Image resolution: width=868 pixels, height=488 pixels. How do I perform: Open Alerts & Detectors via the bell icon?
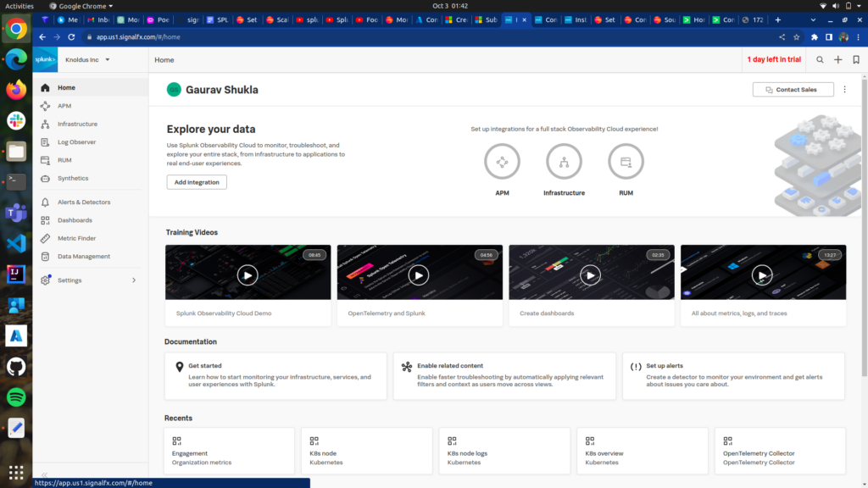47,202
